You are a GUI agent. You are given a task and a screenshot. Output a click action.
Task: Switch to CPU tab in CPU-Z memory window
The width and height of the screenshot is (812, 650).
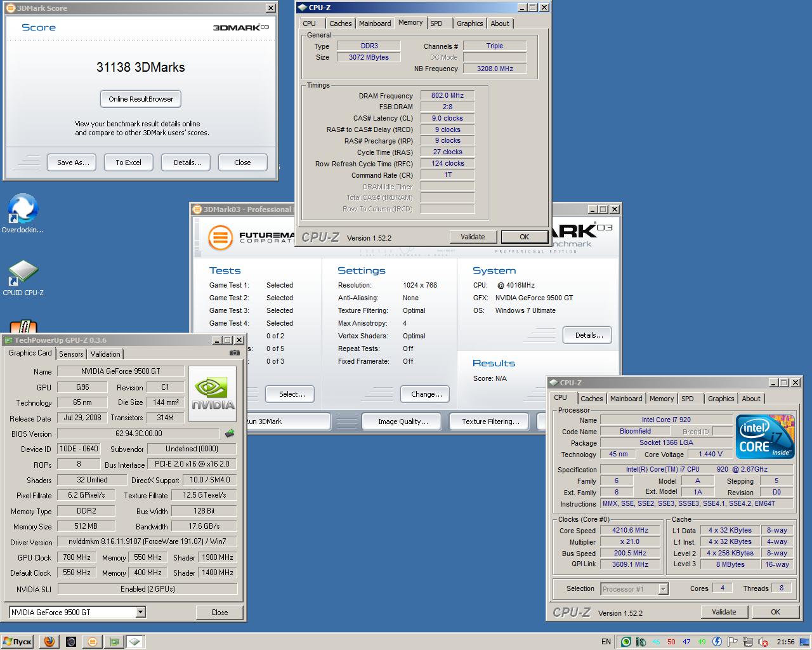[x=309, y=23]
